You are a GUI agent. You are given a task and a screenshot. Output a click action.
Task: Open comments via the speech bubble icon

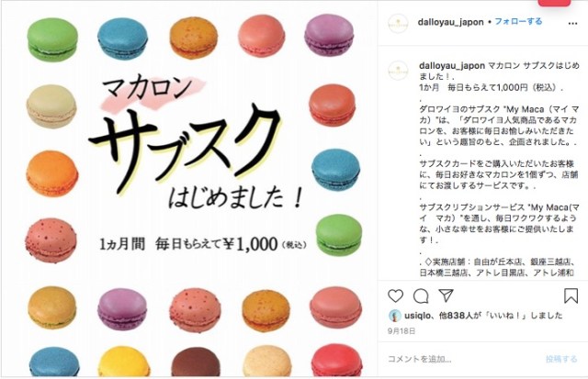(421, 295)
